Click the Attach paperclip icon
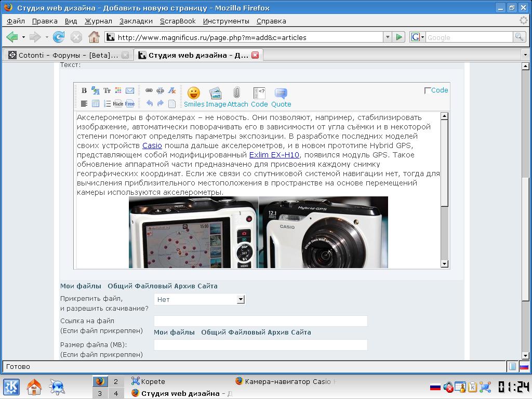Viewport: 532px width, 399px height. tap(237, 97)
